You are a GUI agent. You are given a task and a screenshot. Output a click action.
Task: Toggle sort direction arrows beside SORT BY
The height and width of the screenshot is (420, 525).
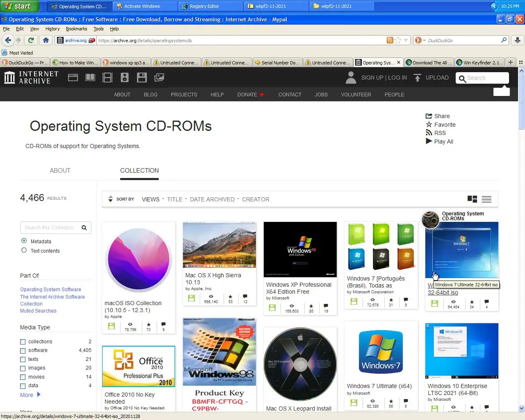click(110, 199)
